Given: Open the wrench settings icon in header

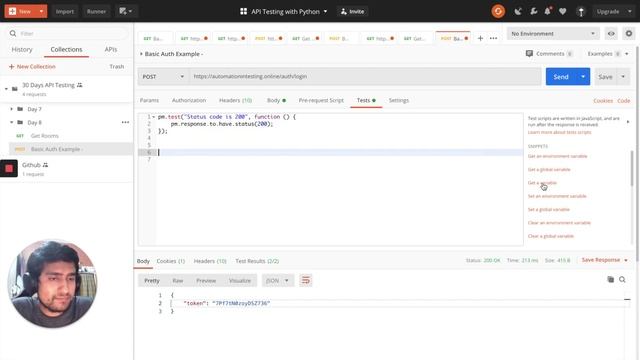Looking at the screenshot, I should 533,11.
